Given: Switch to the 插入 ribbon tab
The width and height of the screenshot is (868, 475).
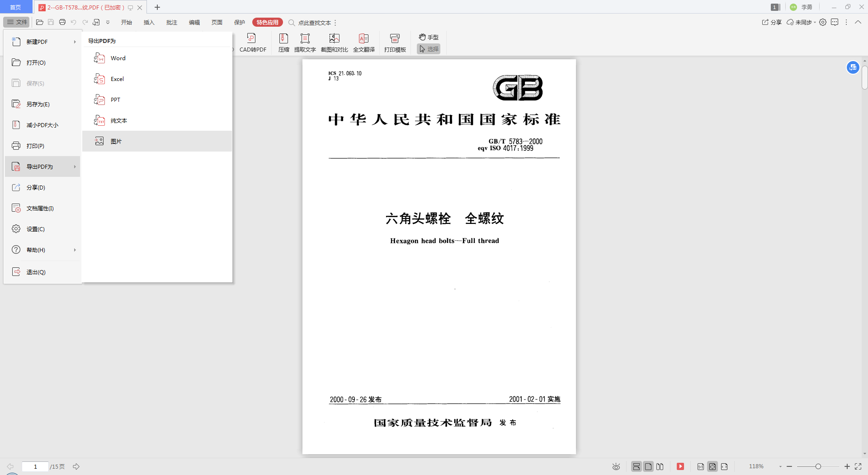Looking at the screenshot, I should pyautogui.click(x=149, y=22).
